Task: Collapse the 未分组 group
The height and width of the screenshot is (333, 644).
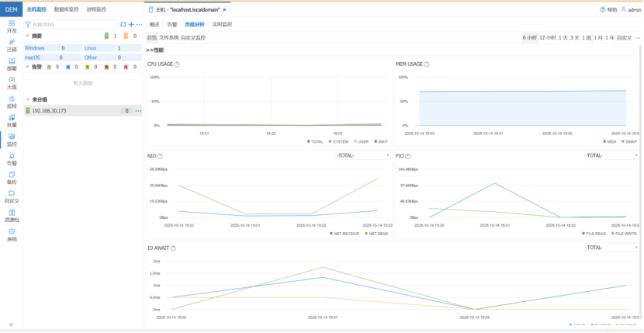Action: tap(27, 99)
